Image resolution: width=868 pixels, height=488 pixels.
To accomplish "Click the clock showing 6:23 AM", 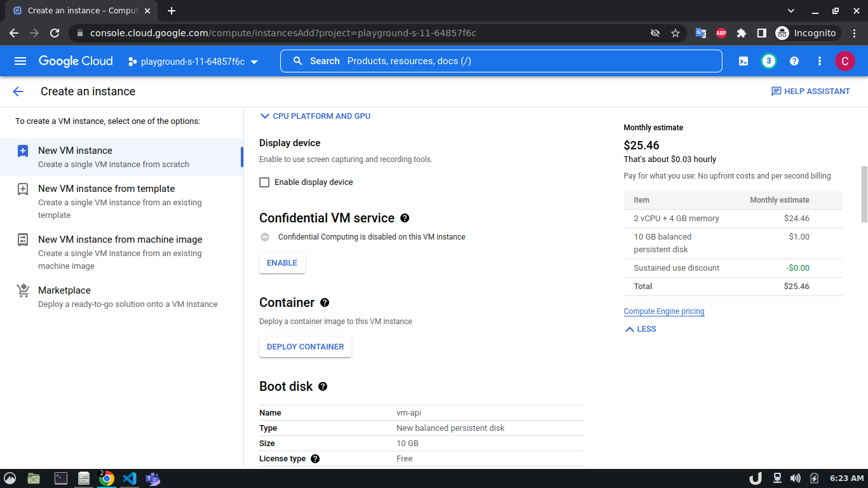I will pos(847,478).
